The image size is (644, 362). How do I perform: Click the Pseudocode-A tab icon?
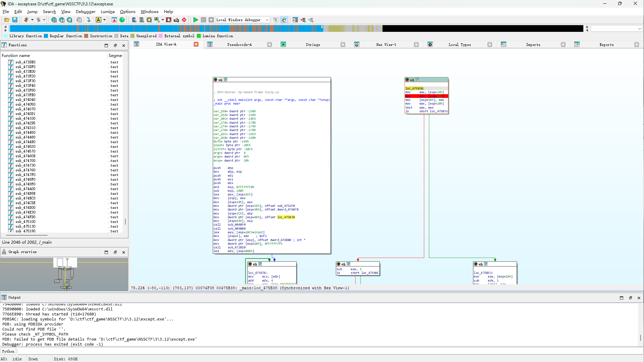point(210,45)
